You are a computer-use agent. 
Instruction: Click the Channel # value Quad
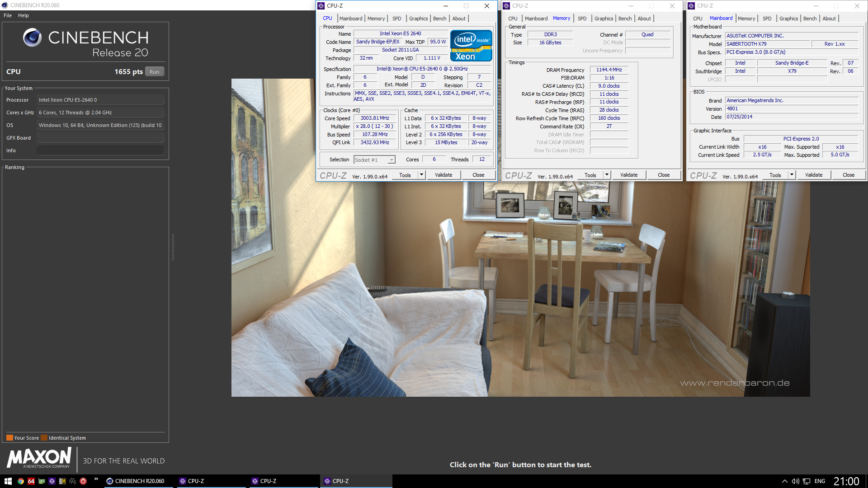[x=647, y=35]
